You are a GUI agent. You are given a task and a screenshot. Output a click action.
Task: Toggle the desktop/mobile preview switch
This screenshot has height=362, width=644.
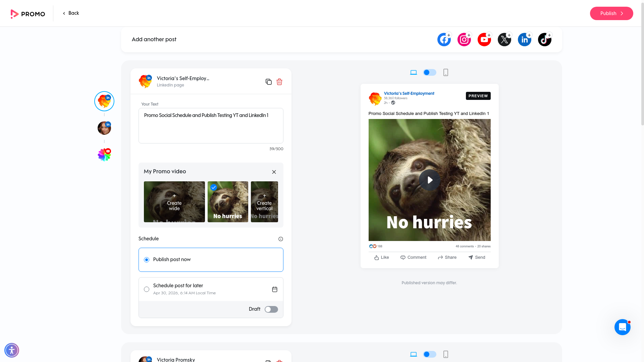[429, 72]
